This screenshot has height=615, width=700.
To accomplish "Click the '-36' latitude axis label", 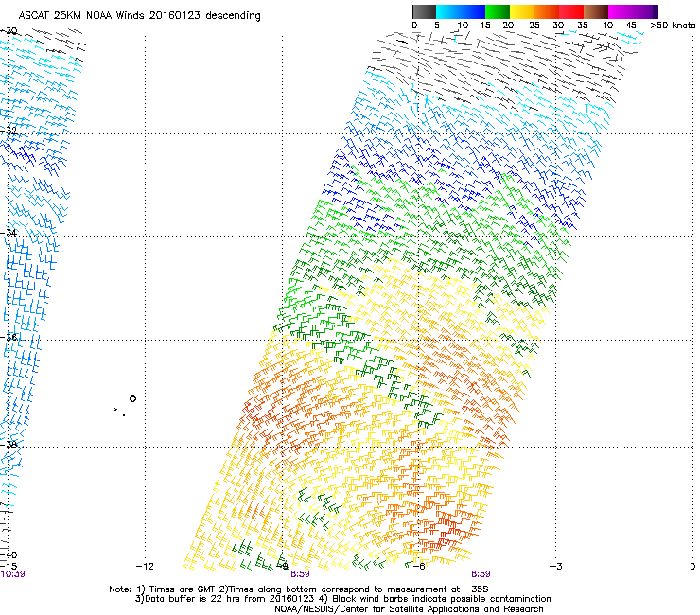I will 9,337.
